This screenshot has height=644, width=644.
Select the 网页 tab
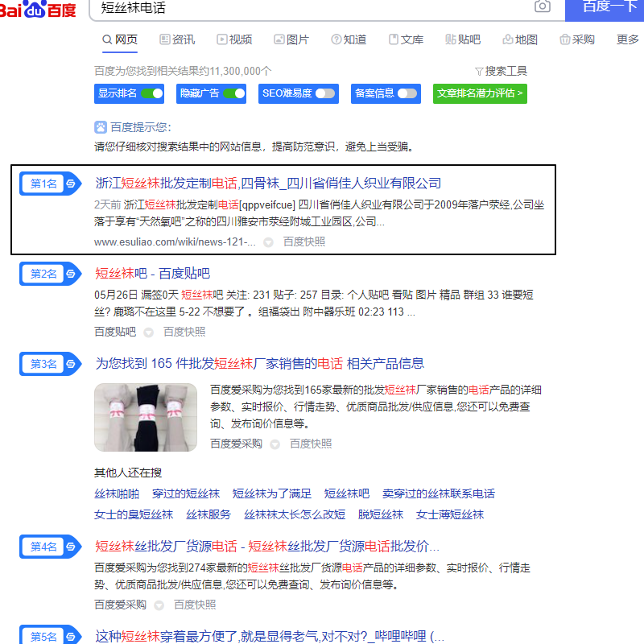(x=119, y=39)
